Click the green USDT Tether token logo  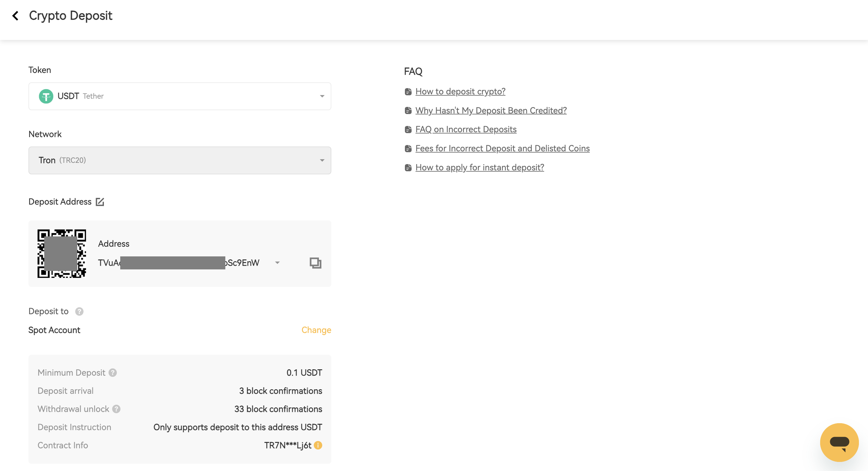[x=46, y=96]
